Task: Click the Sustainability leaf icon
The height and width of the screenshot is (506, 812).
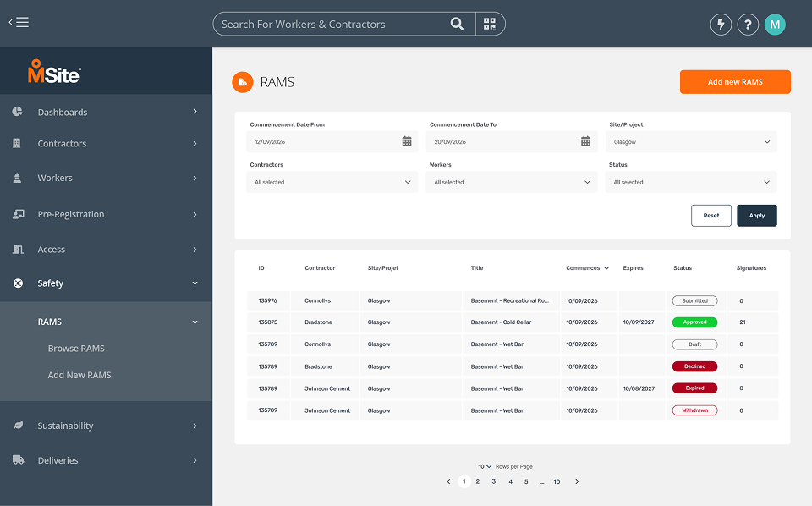Action: pos(18,426)
